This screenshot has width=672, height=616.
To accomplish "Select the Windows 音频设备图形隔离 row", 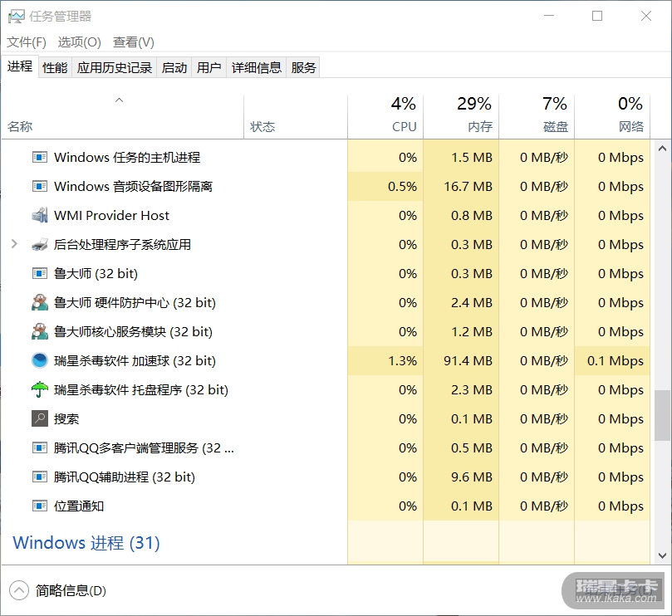I will (x=326, y=186).
